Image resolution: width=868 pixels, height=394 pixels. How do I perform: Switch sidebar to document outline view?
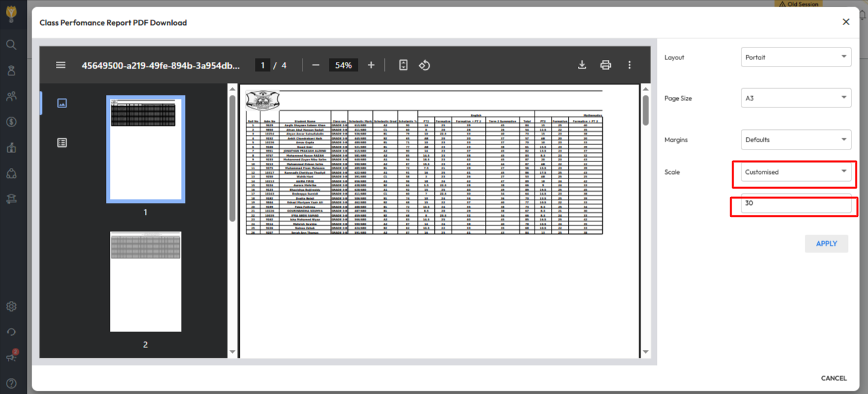pos(62,142)
